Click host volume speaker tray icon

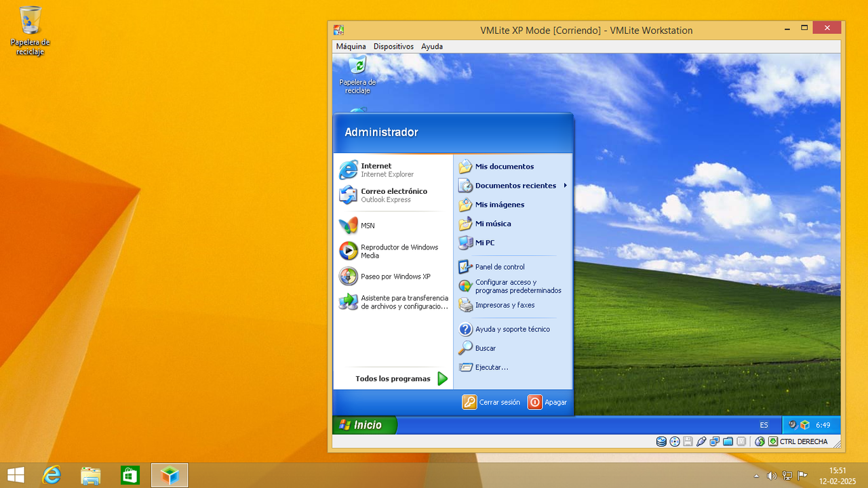(772, 476)
